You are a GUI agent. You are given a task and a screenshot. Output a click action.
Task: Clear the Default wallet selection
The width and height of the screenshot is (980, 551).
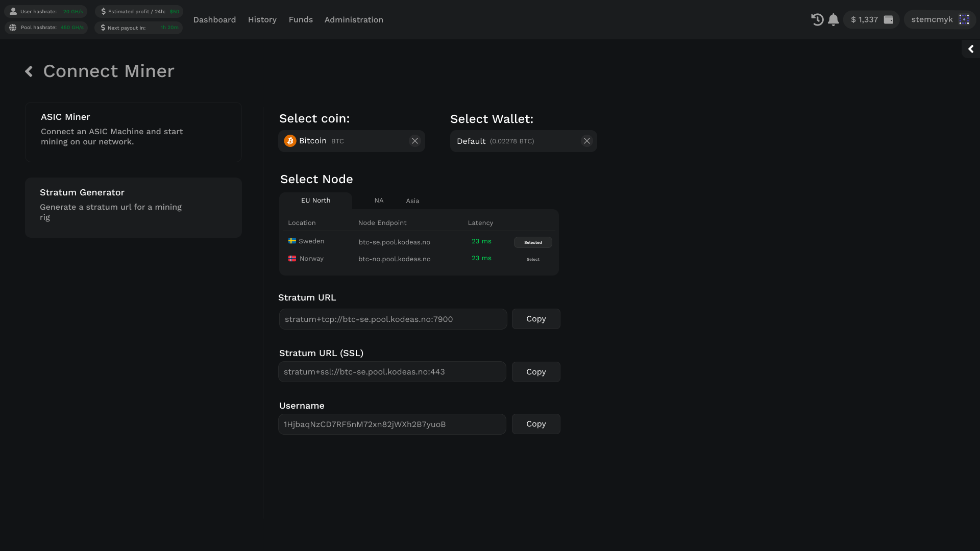[586, 141]
